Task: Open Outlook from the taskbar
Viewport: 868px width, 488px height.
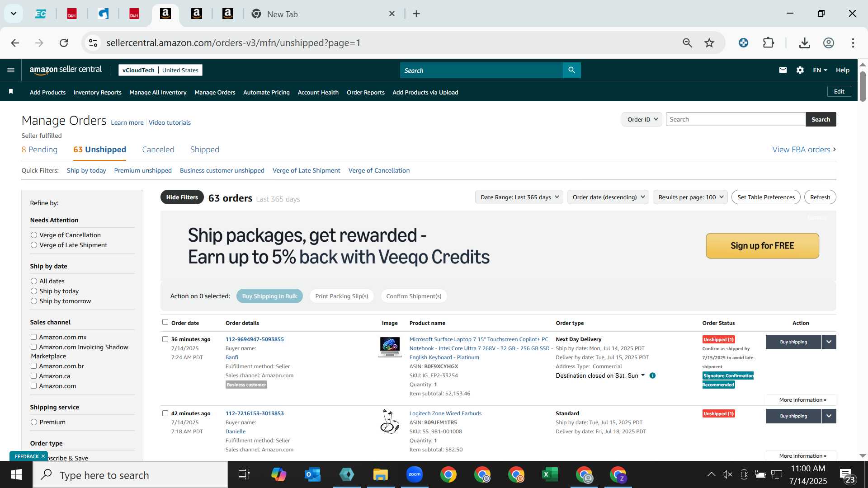Action: [312, 475]
